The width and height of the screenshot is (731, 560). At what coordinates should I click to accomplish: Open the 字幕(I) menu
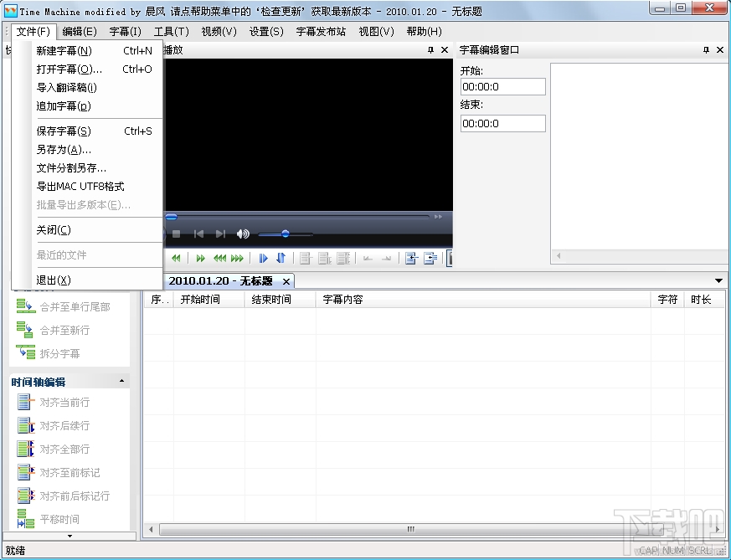pyautogui.click(x=126, y=32)
